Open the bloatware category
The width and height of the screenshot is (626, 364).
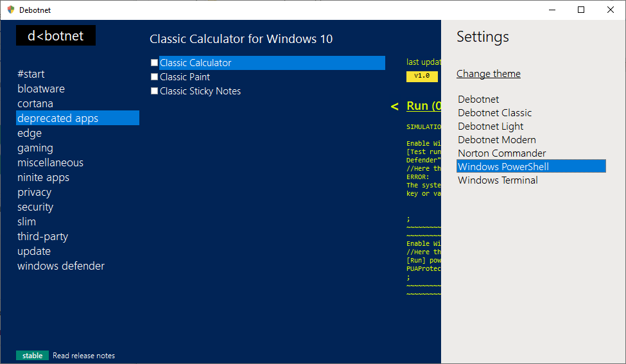pos(41,89)
